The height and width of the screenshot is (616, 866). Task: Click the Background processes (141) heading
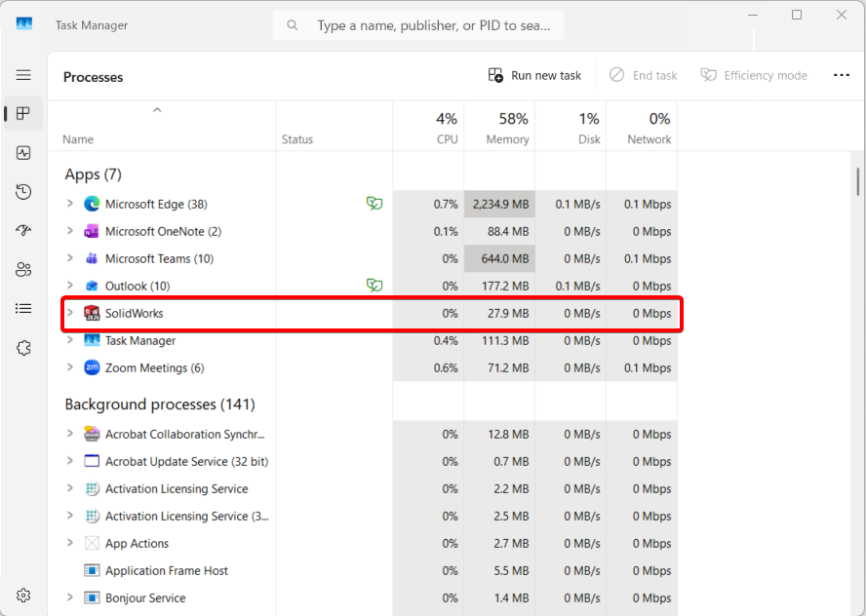tap(160, 404)
